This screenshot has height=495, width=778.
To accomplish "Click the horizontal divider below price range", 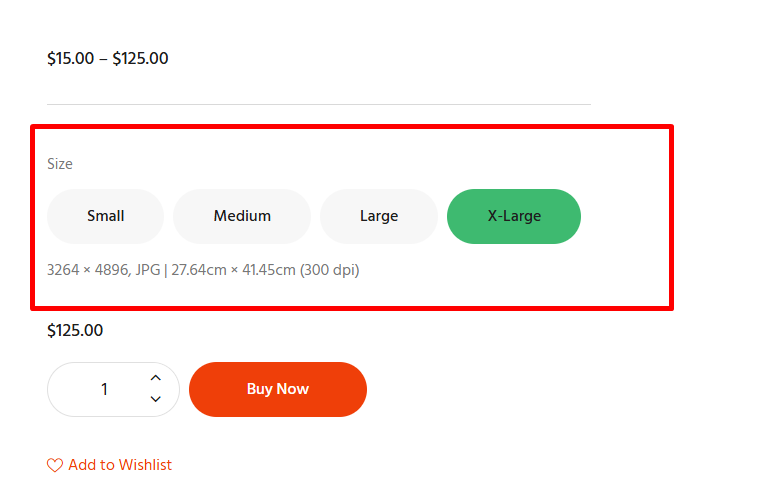I will pos(319,104).
